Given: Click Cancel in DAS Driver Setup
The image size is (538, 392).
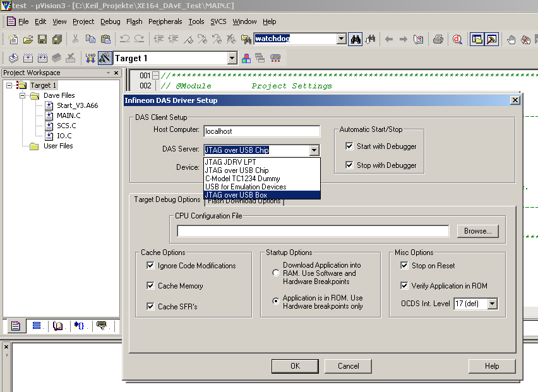Looking at the screenshot, I should tap(349, 366).
